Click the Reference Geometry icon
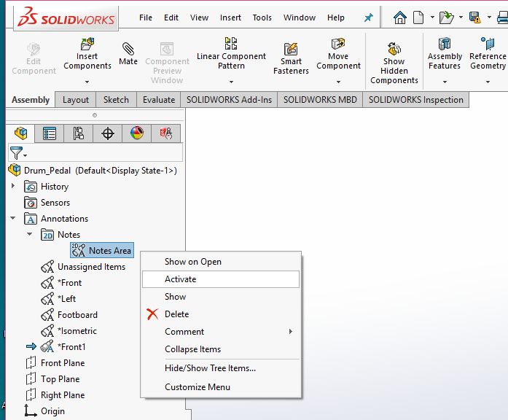 point(488,44)
